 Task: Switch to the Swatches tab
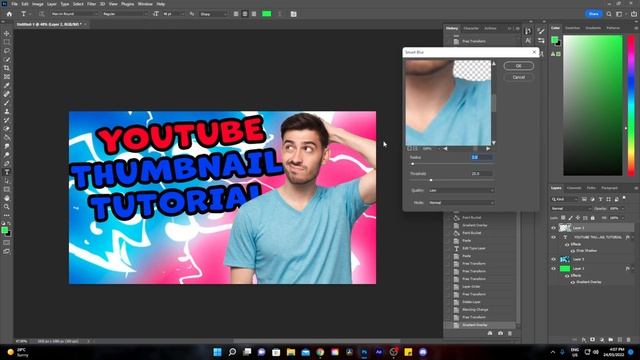point(572,28)
